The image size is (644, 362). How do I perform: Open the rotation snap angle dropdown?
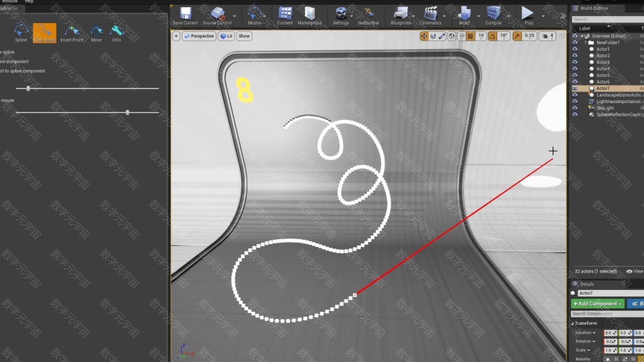click(x=504, y=36)
